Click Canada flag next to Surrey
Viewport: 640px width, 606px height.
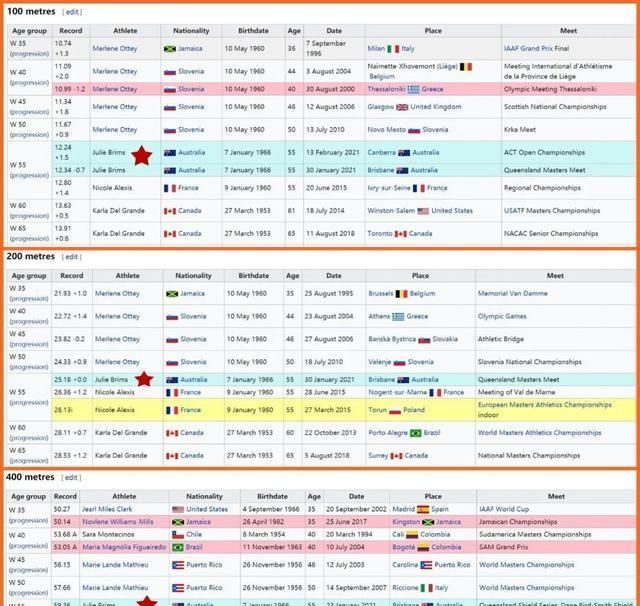396,456
